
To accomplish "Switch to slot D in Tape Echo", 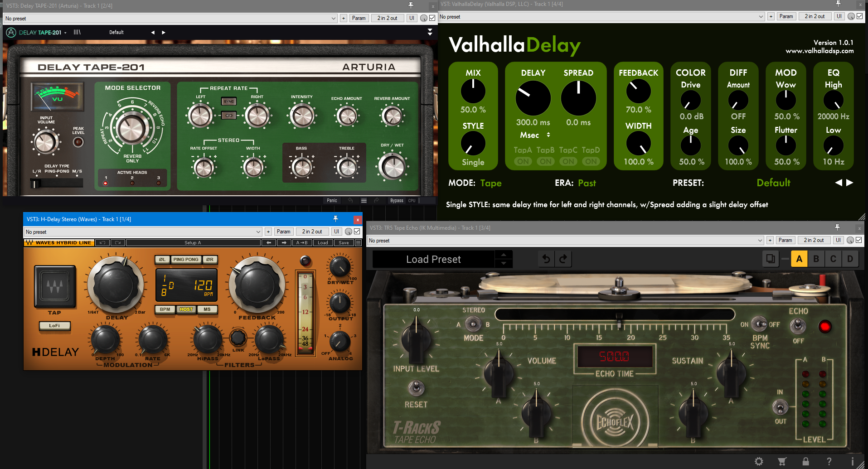I will [850, 259].
